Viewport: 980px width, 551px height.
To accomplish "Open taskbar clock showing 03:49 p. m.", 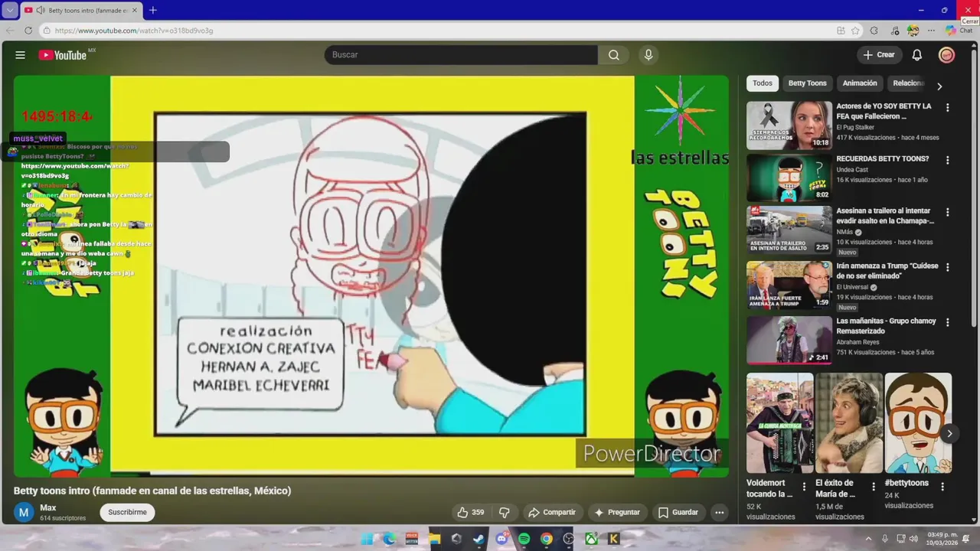I will [942, 539].
